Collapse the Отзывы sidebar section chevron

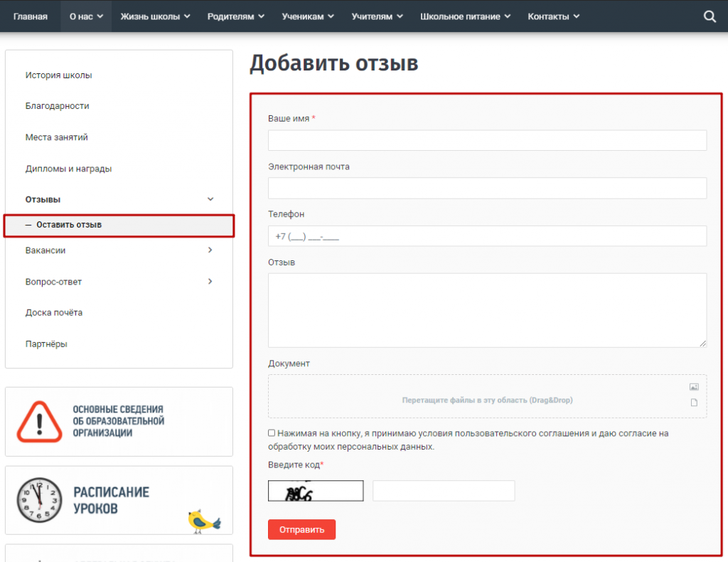(x=210, y=199)
